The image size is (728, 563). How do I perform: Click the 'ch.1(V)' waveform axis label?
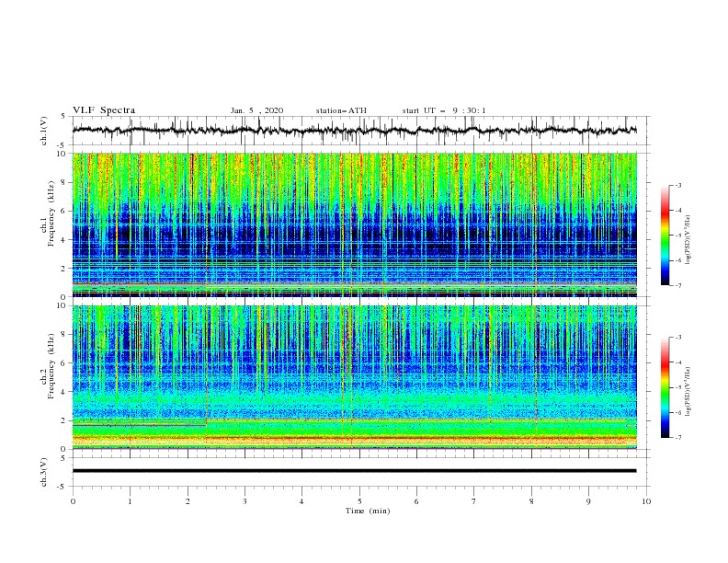tap(44, 131)
